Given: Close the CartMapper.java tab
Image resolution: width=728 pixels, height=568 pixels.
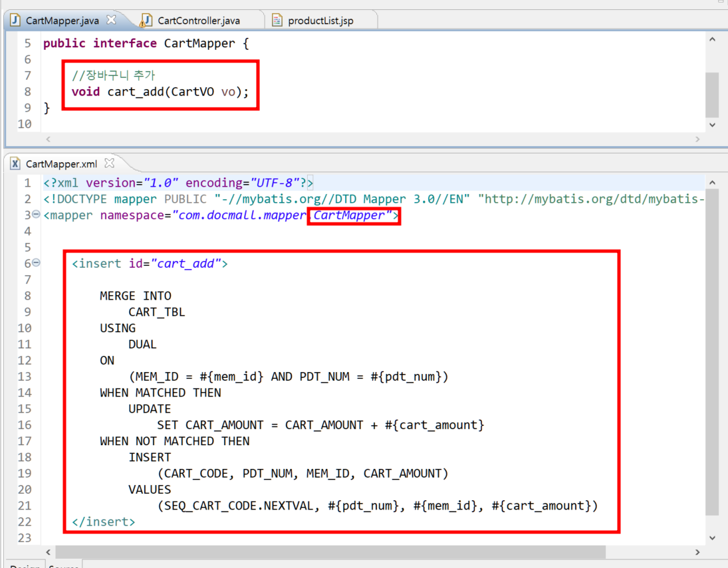Looking at the screenshot, I should point(111,20).
